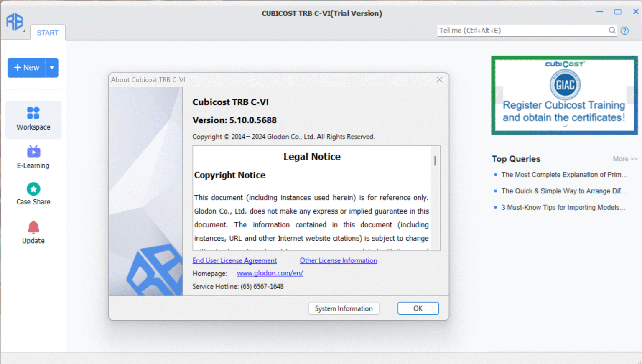Show the next banner with right arrow

pyautogui.click(x=632, y=95)
